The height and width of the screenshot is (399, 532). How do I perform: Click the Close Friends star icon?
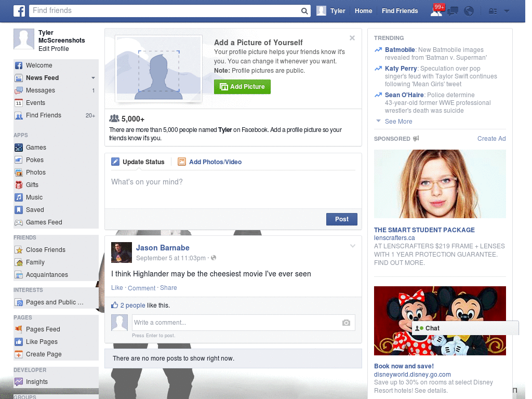[19, 250]
